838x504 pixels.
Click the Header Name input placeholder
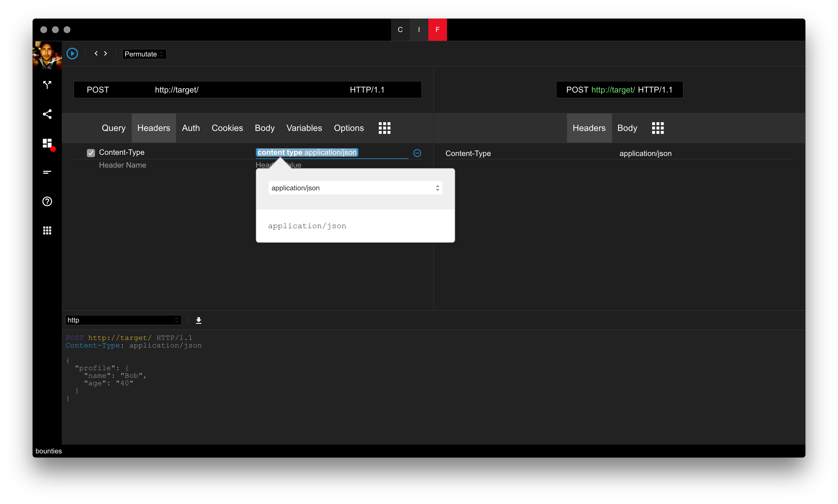[122, 165]
